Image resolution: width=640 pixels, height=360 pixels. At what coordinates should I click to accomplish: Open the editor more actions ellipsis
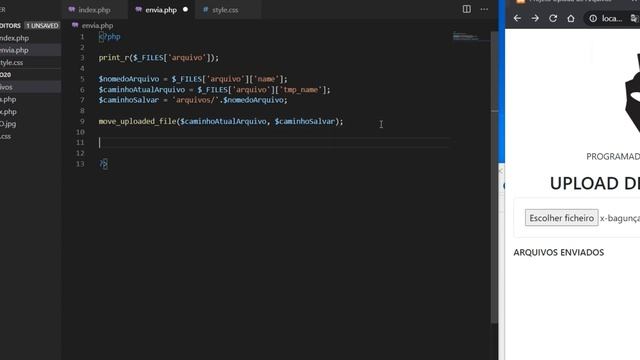tap(484, 9)
